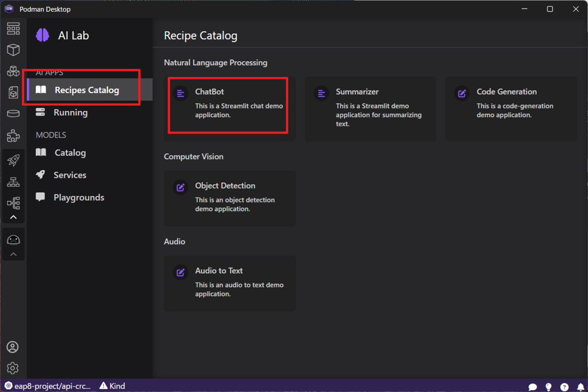Open the ChatBot recipe card
The image size is (588, 392).
[230, 109]
